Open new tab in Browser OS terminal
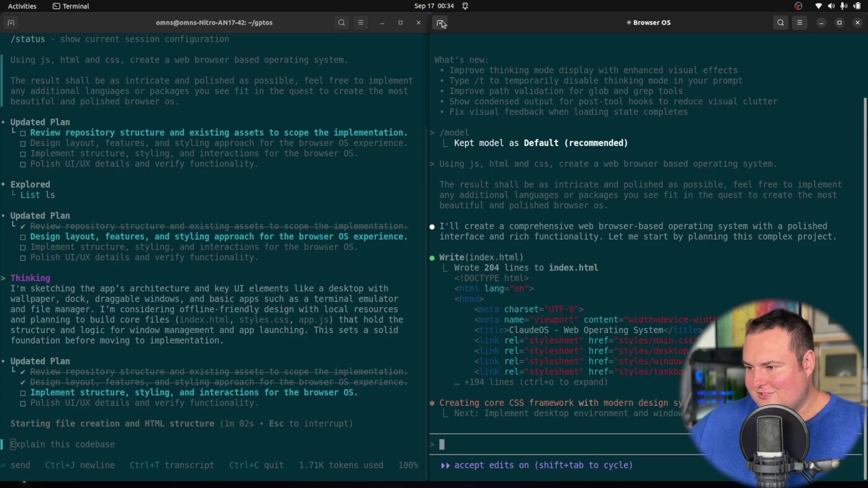Screen dimensions: 868x488 (x=440, y=23)
